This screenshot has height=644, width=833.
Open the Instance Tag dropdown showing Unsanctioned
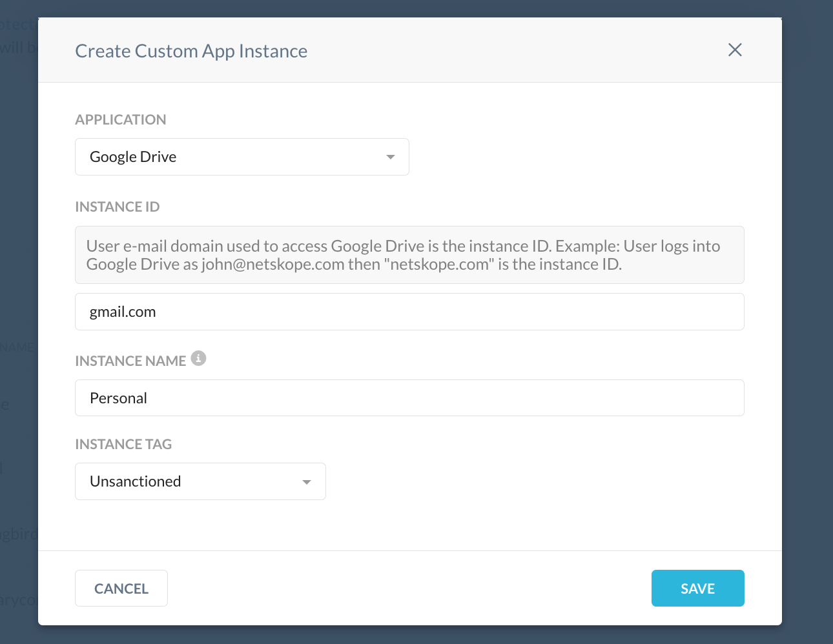coord(200,481)
